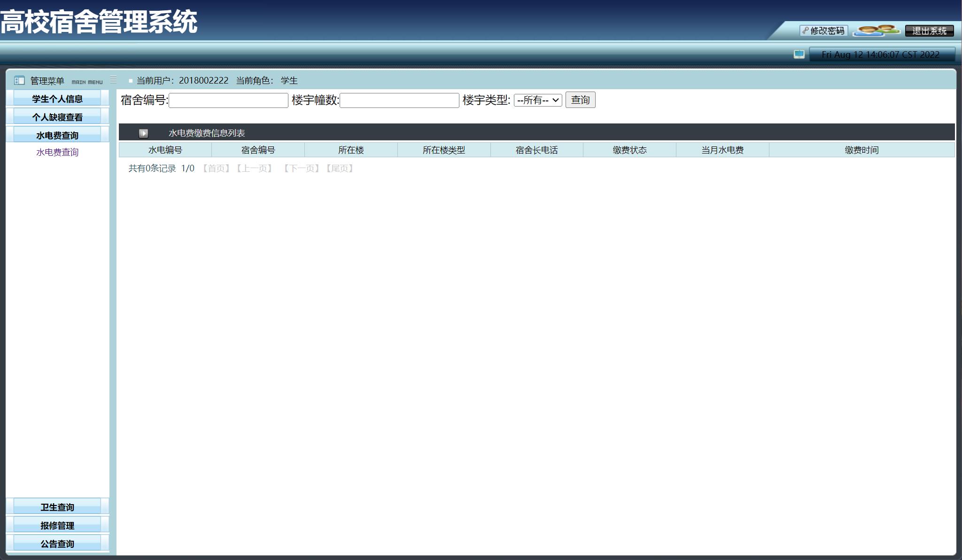Screen dimensions: 962x560
Task: Click the 退出系统 logout button
Action: click(930, 31)
